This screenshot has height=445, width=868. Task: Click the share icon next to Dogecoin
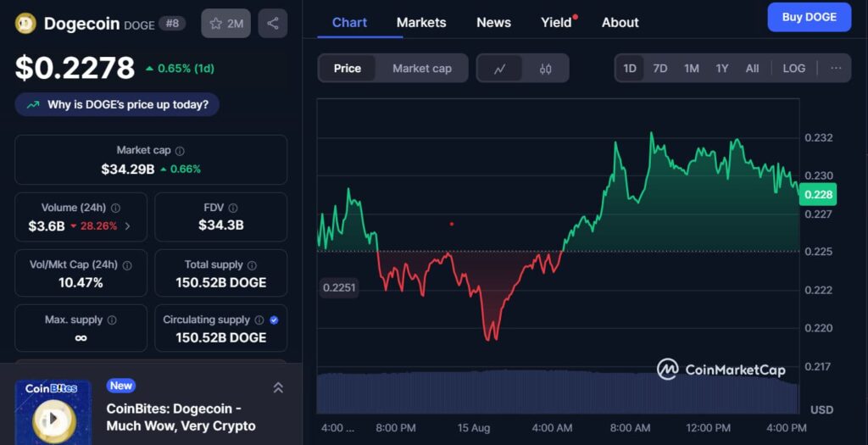click(x=272, y=24)
